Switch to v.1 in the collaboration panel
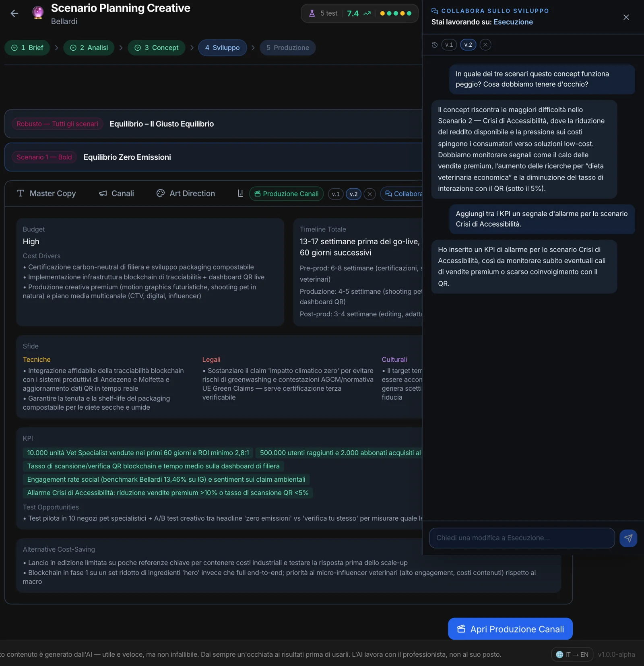The height and width of the screenshot is (666, 644). pyautogui.click(x=449, y=45)
